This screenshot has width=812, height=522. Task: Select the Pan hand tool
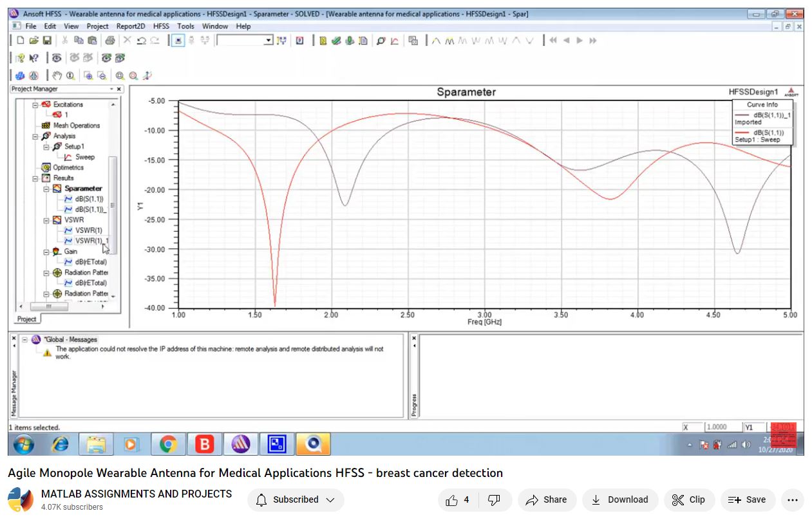point(57,75)
